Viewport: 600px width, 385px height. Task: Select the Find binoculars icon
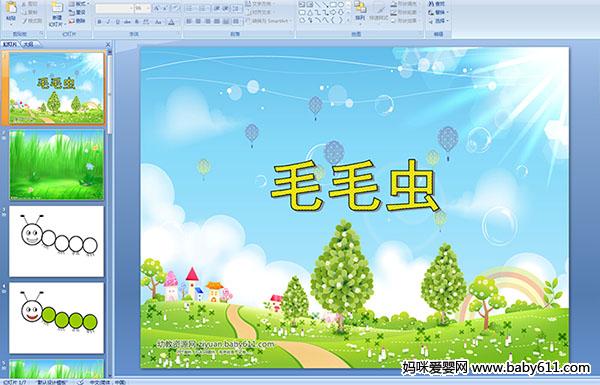pos(437,4)
